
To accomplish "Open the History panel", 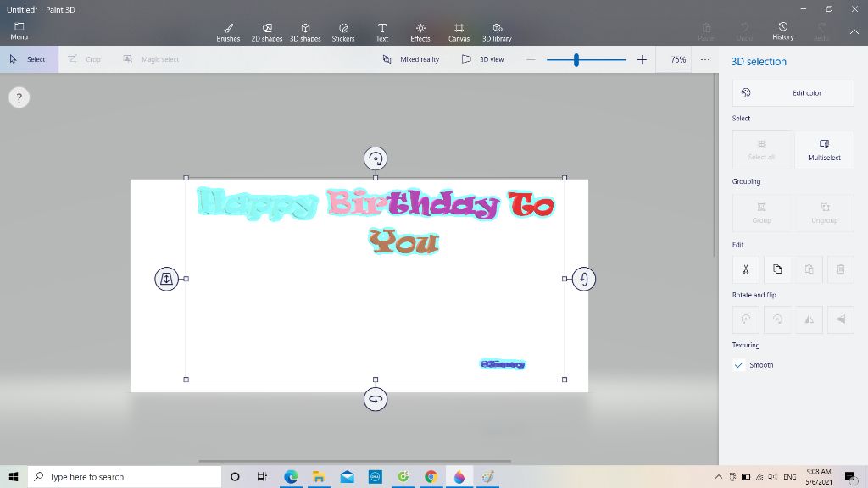I will 782,31.
